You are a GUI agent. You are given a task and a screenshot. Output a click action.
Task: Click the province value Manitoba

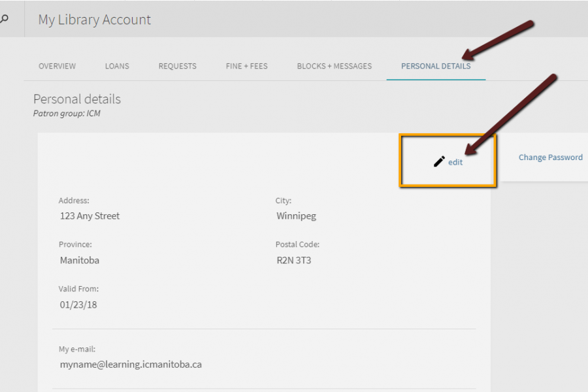coord(79,260)
